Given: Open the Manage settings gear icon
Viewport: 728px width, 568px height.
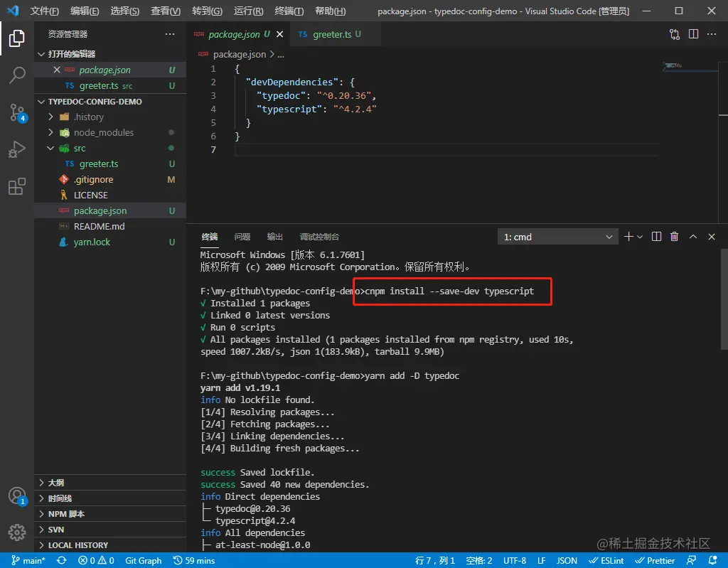Looking at the screenshot, I should click(17, 532).
